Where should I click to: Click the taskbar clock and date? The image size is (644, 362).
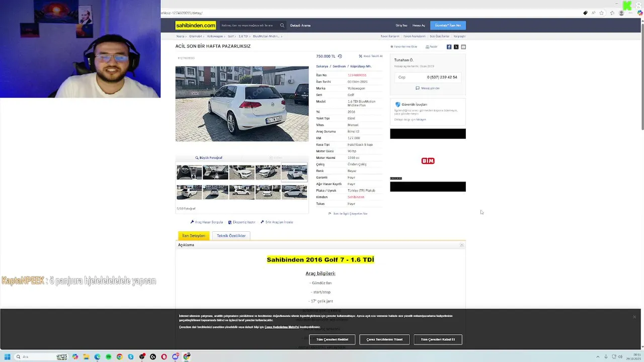click(634, 357)
